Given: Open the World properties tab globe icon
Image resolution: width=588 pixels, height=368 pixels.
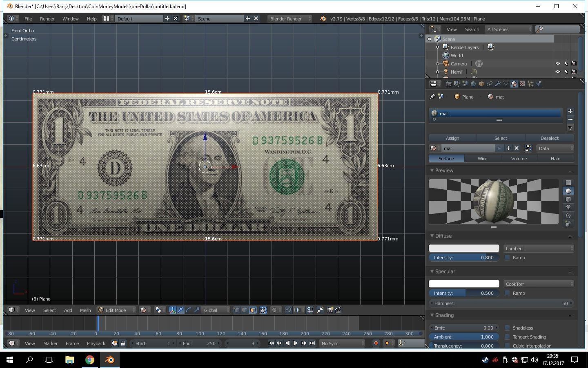Looking at the screenshot, I should point(473,84).
